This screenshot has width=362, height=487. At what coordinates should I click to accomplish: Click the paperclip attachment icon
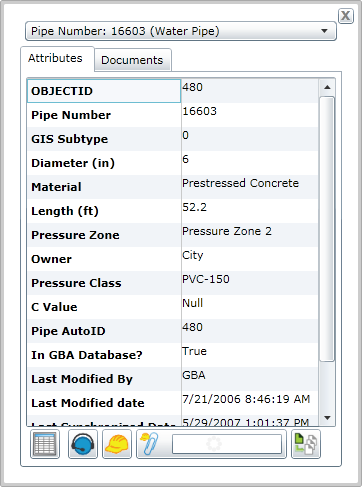(x=149, y=444)
